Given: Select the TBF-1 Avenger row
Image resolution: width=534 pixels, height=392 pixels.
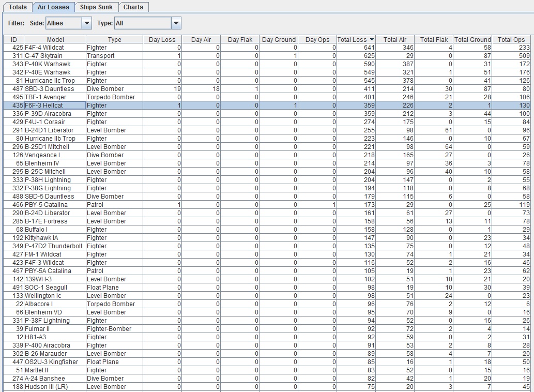Looking at the screenshot, I should 267,97.
